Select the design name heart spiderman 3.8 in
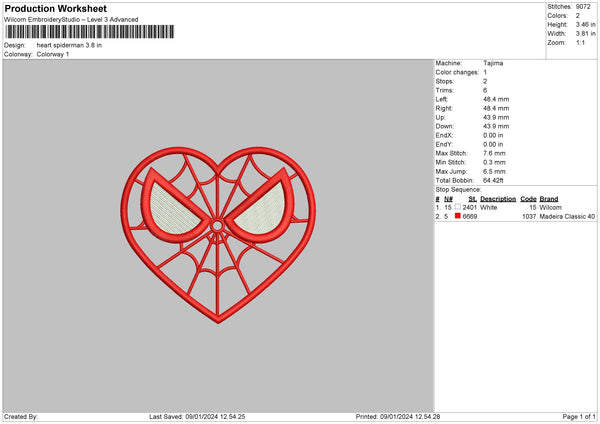Image resolution: width=600 pixels, height=424 pixels. coord(69,45)
